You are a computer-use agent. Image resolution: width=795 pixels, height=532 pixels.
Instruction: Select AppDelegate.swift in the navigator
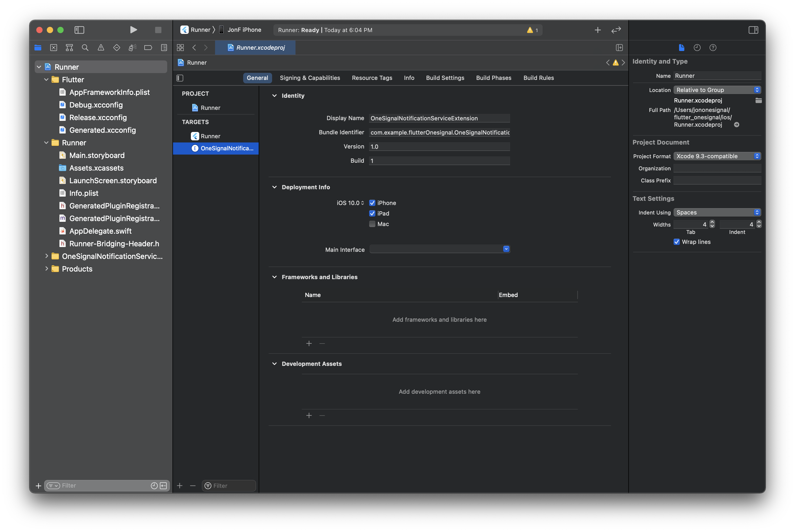click(100, 231)
